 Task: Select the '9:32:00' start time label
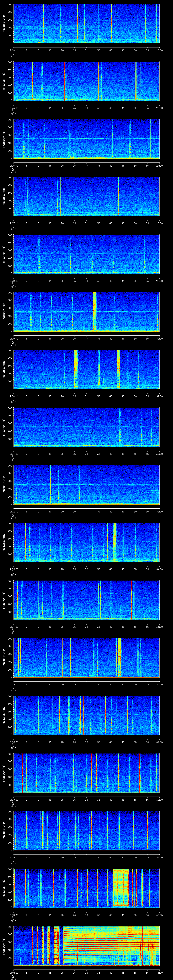14,511
